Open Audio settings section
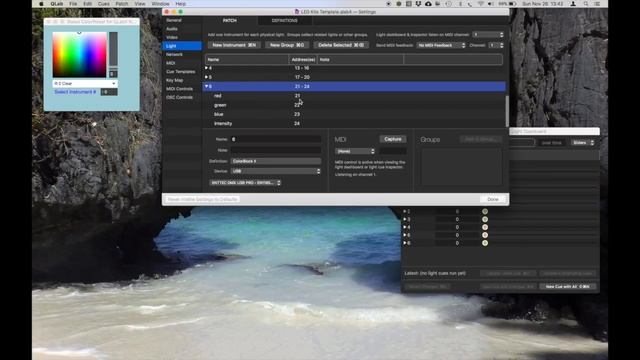Image resolution: width=640 pixels, height=360 pixels. [172, 29]
